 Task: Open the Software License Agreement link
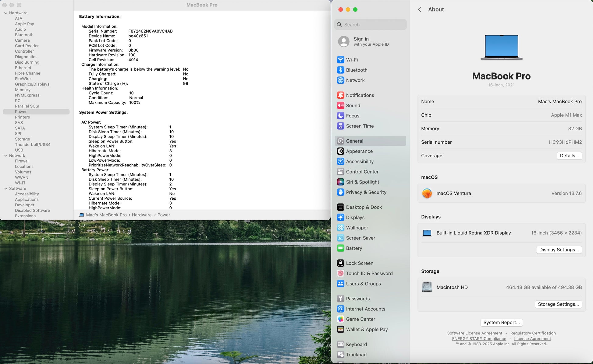click(474, 333)
